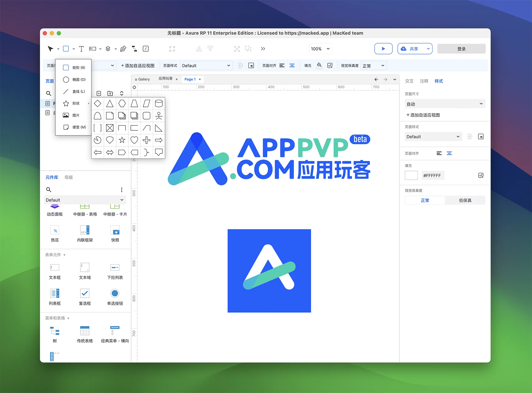Pick the plus cross shape
The height and width of the screenshot is (393, 532).
[146, 140]
